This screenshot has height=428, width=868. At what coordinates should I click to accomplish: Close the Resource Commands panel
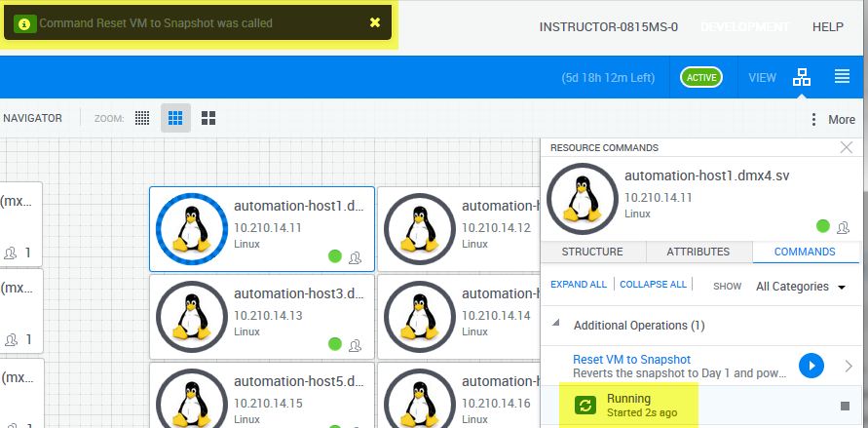[x=846, y=147]
